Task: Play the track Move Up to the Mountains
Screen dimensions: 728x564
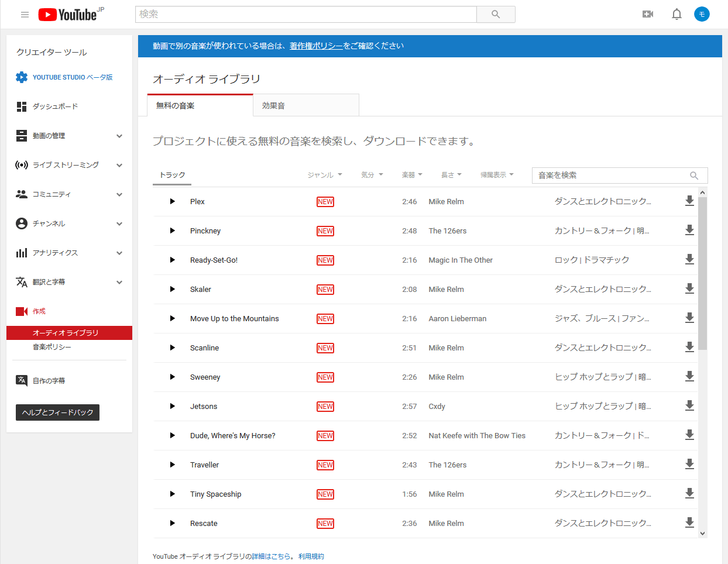Action: [x=173, y=318]
